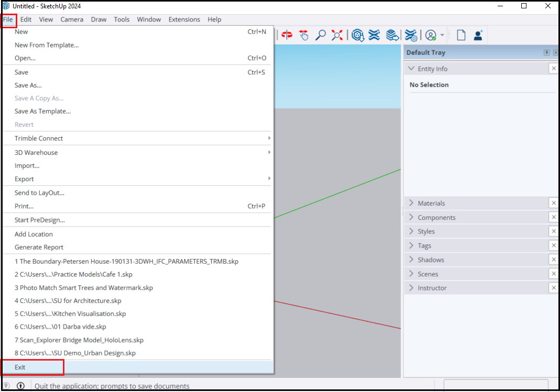Click the Measurements input box in status bar
560x392 pixels.
pos(495,386)
